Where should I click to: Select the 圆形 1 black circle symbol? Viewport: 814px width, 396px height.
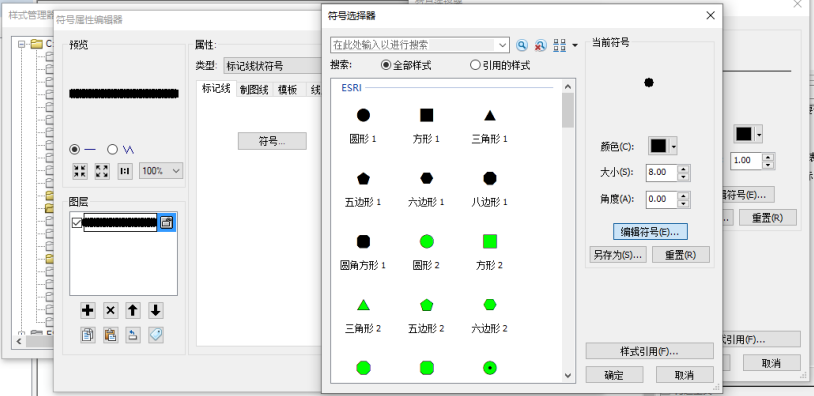(363, 115)
